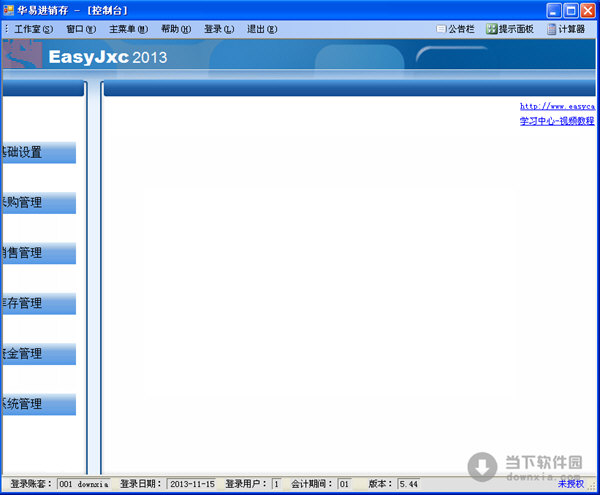The image size is (600, 495).
Task: Click the 登录日期 label in status bar
Action: coord(140,484)
